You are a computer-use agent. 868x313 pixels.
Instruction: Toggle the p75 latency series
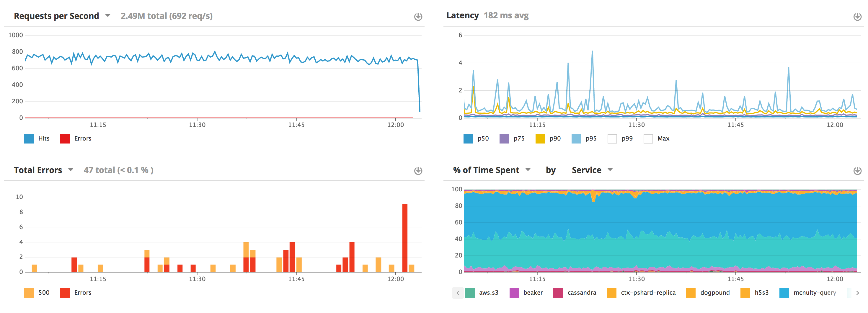(512, 138)
